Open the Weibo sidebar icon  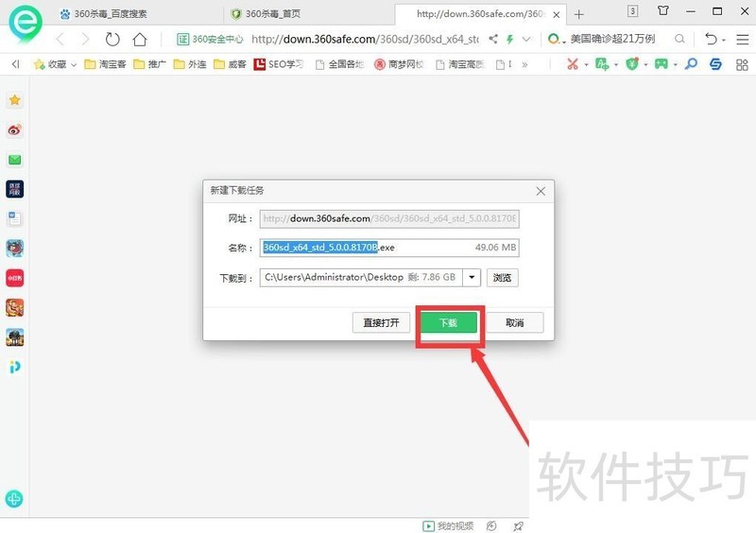coord(15,129)
